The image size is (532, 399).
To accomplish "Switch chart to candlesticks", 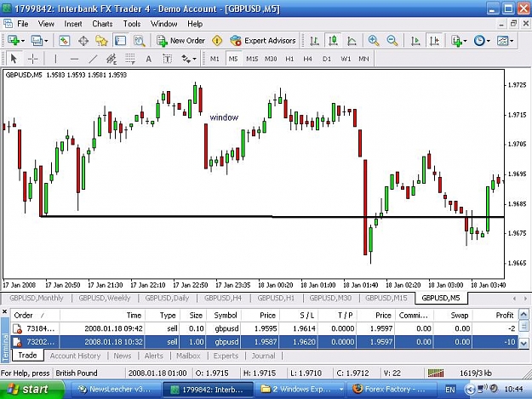I will pyautogui.click(x=333, y=41).
